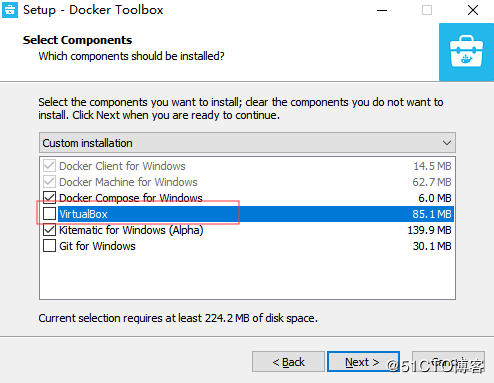Click the disabled Docker Client checkbox
This screenshot has height=383, width=494.
(49, 166)
